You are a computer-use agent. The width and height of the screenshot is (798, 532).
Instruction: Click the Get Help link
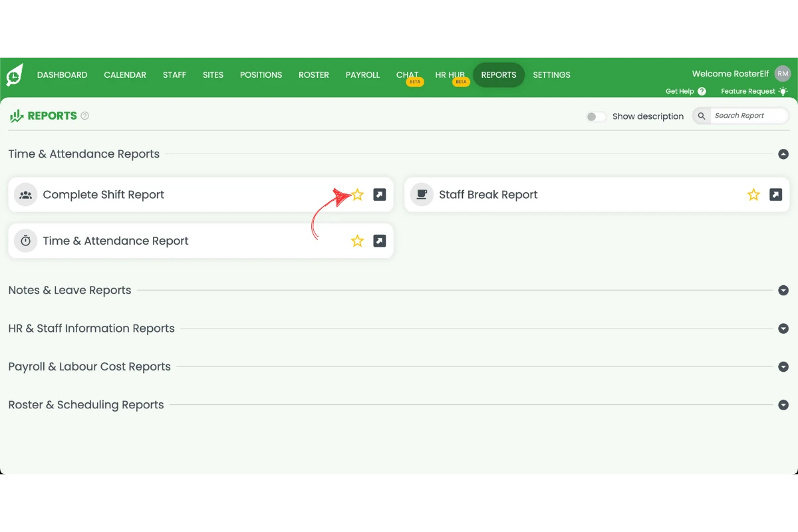coord(680,91)
